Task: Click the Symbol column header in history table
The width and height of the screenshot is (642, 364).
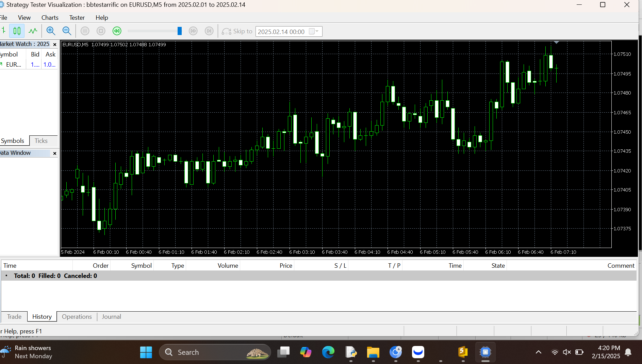Action: [132, 266]
